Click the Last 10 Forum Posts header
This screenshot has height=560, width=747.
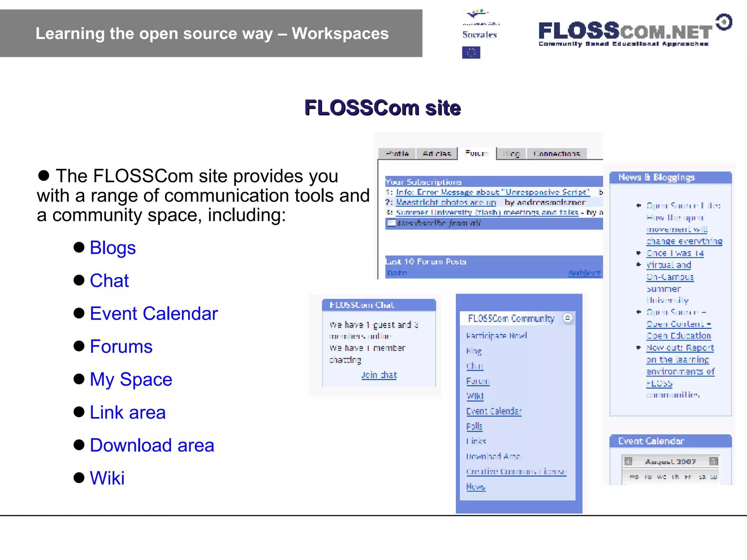coord(494,261)
